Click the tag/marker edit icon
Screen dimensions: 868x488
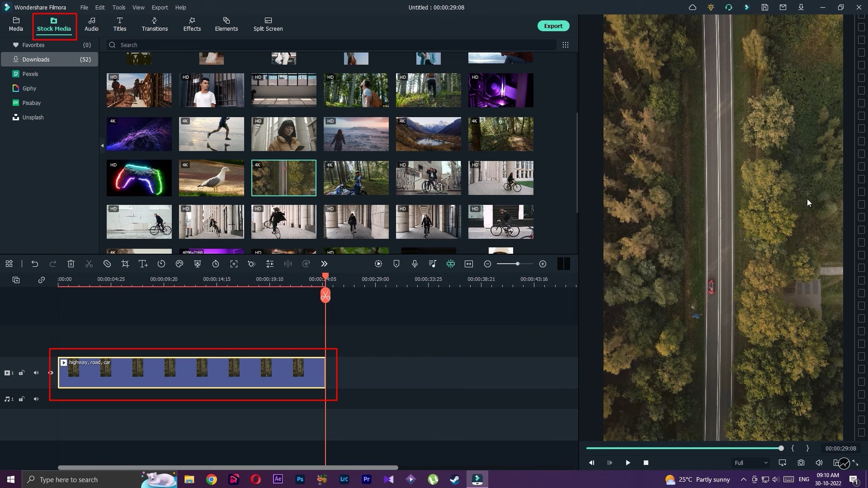107,264
